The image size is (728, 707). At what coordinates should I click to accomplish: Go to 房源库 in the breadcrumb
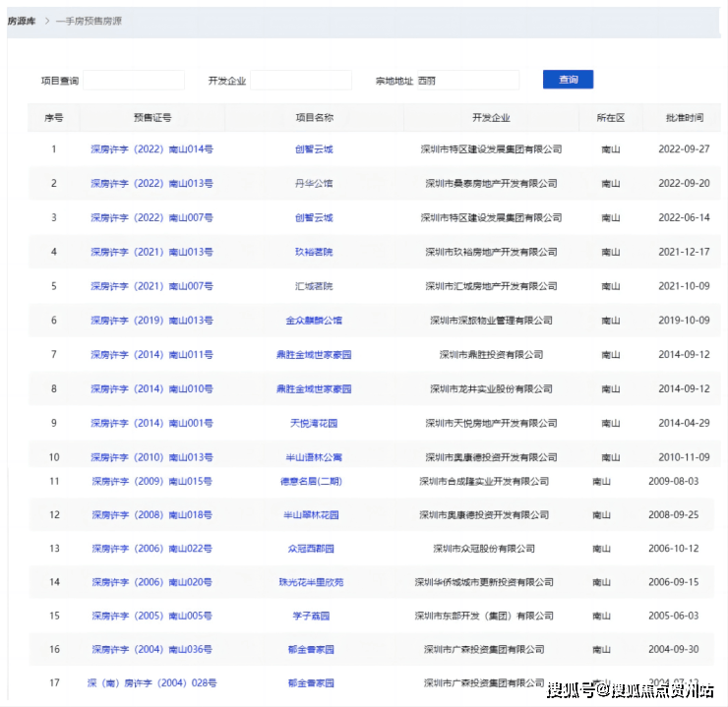tap(21, 21)
